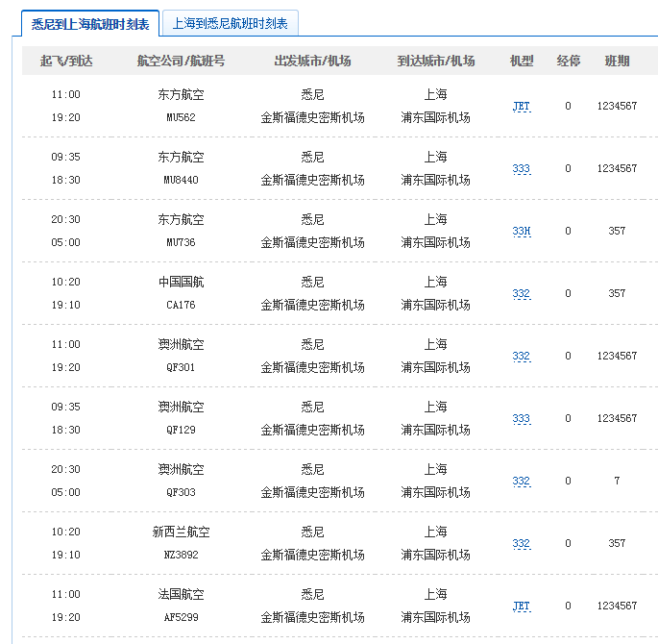
Task: Open 332 aircraft link in QF301 row
Action: 522,356
